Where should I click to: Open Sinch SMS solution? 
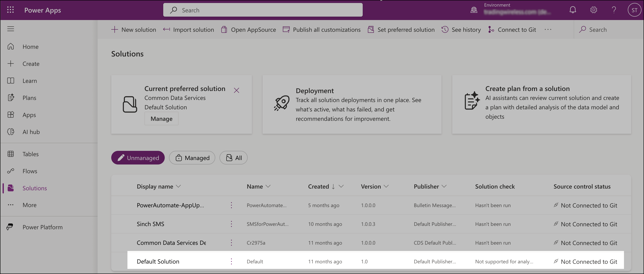click(150, 224)
